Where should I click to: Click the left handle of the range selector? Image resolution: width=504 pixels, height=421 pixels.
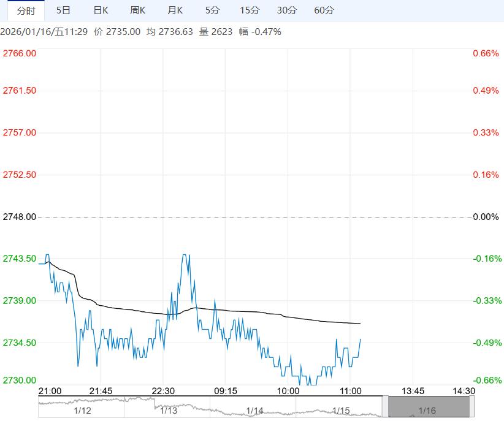click(385, 407)
